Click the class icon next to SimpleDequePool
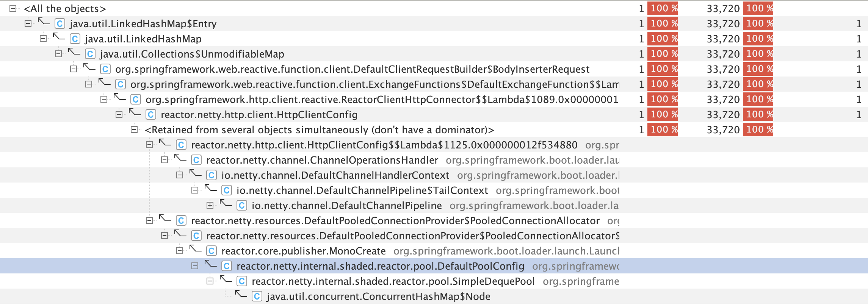868x306 pixels. (241, 281)
